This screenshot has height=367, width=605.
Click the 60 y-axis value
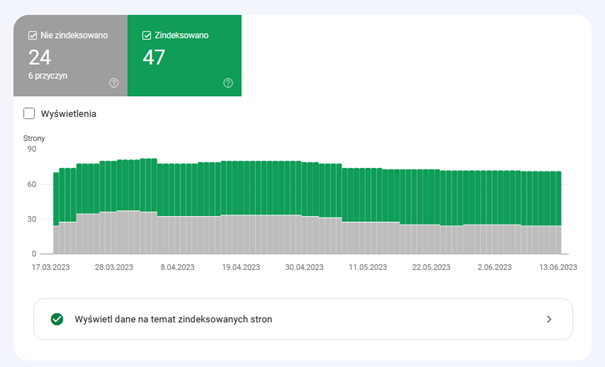[x=32, y=184]
